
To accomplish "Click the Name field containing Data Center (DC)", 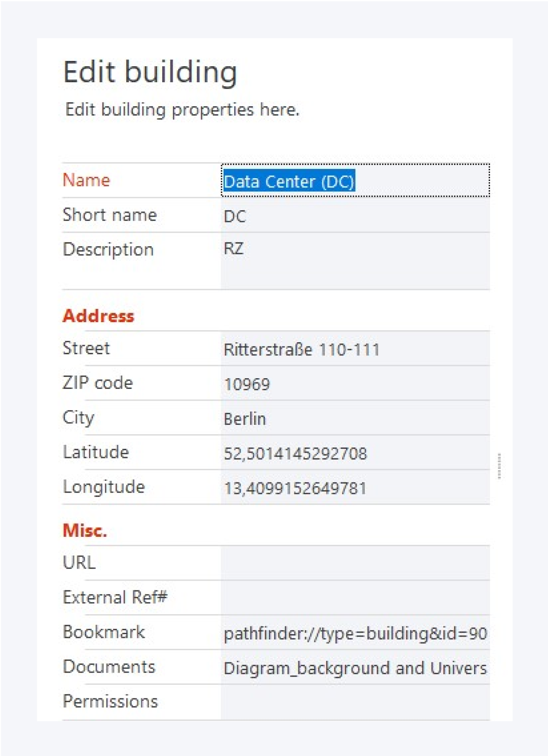I will [355, 181].
